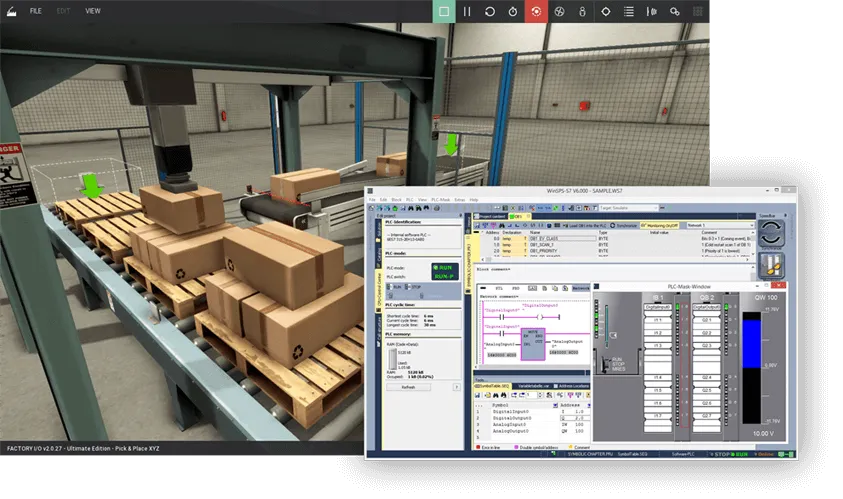The width and height of the screenshot is (843, 499).
Task: Switch to SymbolTable.SEQ tab
Action: coord(491,386)
